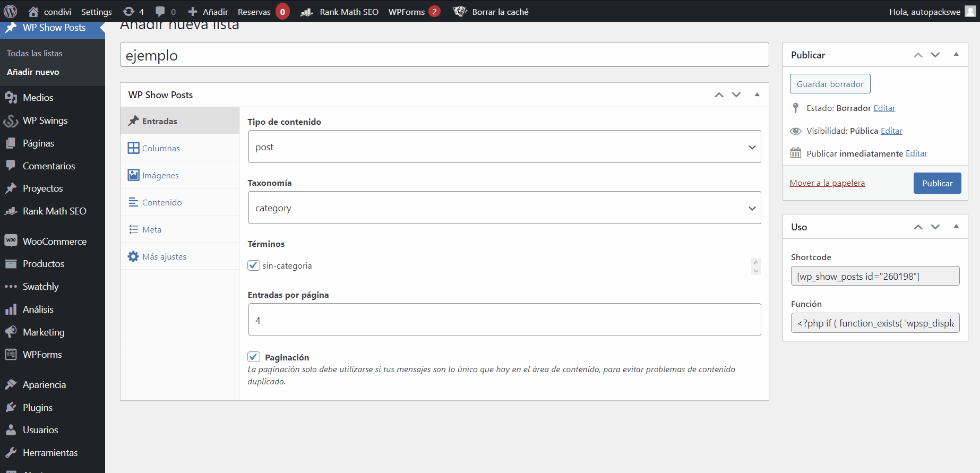Collapse the Publicar panel with triangle toggle

click(956, 55)
